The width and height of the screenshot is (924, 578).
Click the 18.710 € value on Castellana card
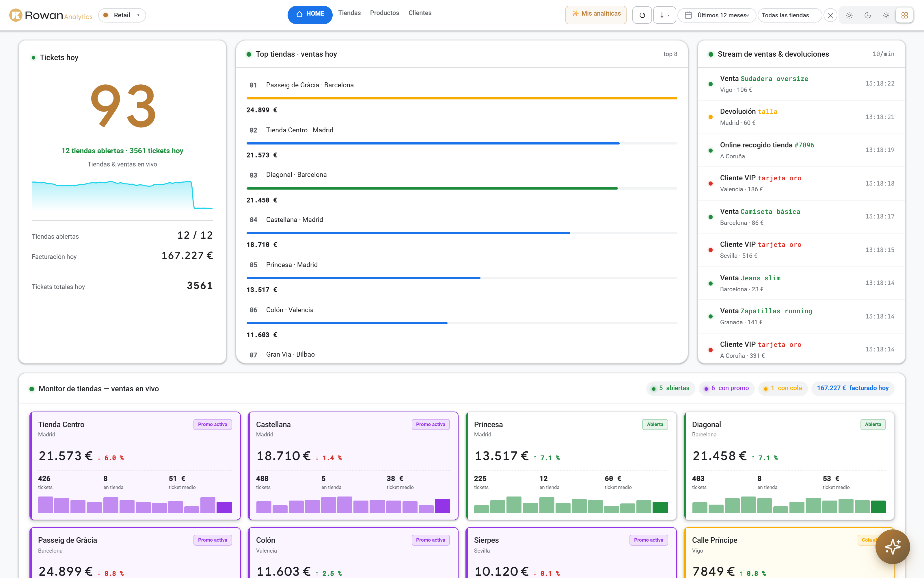pos(283,456)
